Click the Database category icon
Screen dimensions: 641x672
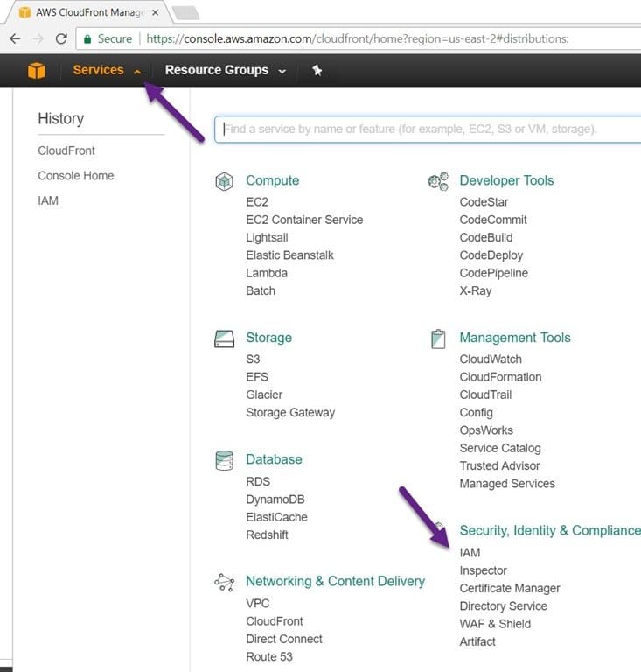[225, 461]
